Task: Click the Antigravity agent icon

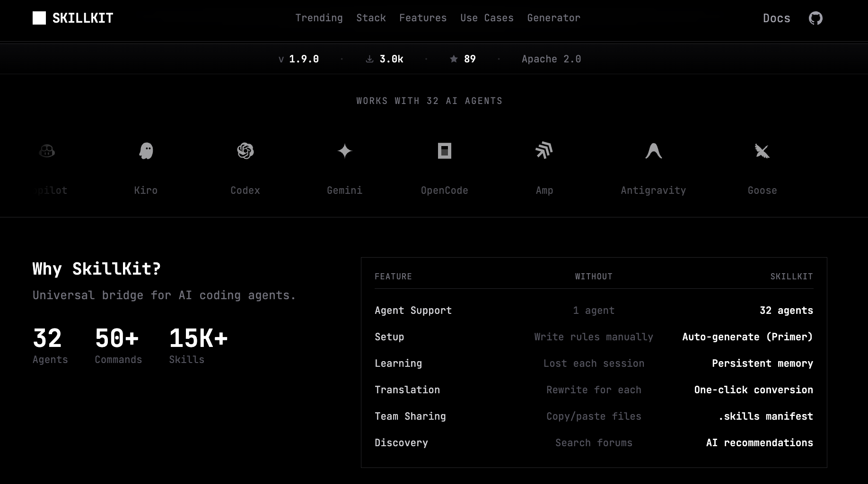Action: [x=653, y=151]
